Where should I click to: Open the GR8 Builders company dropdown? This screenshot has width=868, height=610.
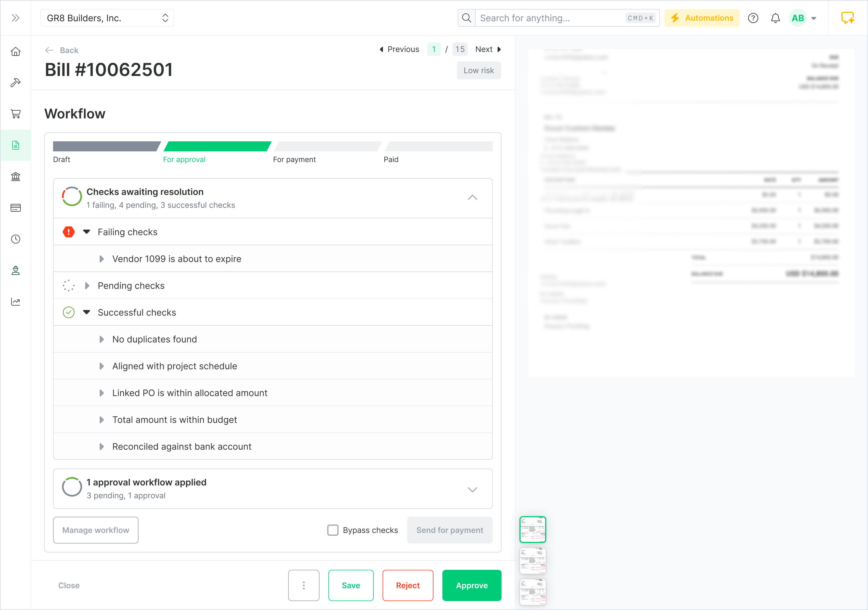coord(107,18)
